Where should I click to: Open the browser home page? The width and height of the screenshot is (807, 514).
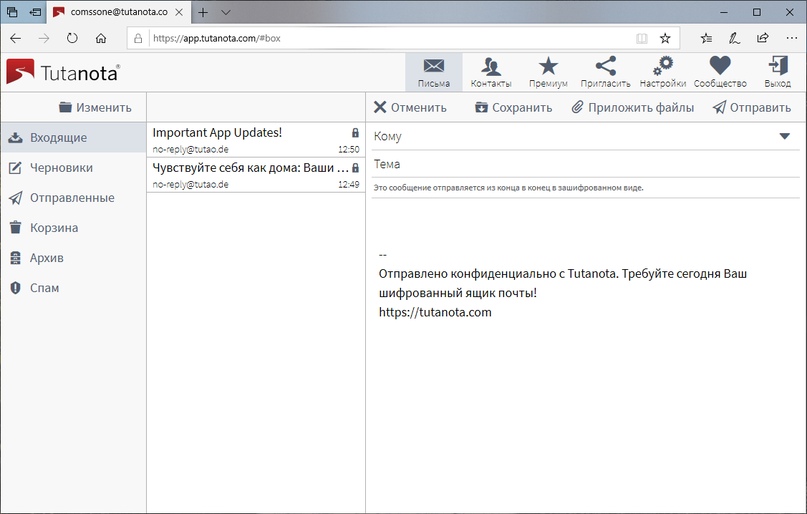[101, 38]
